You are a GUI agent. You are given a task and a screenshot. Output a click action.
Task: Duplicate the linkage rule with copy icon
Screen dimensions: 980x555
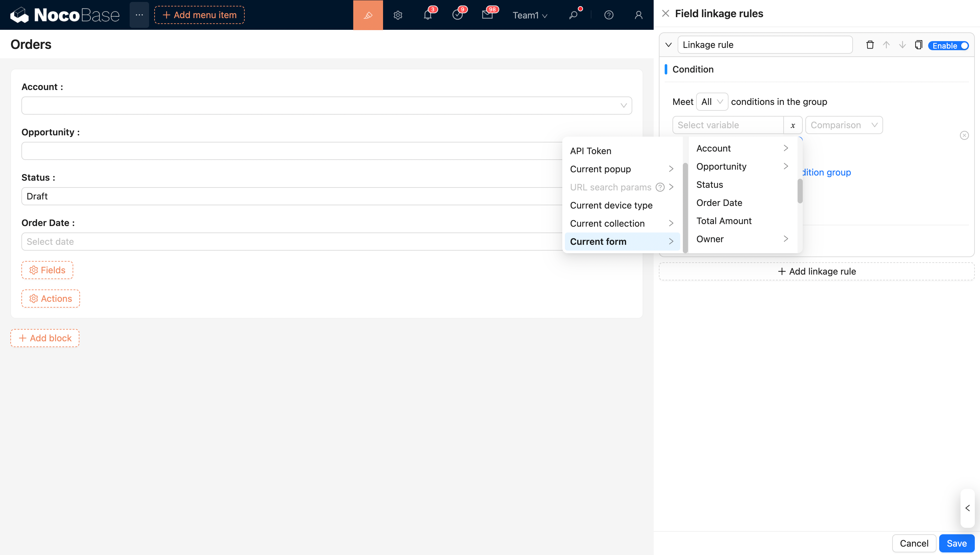[x=918, y=45]
